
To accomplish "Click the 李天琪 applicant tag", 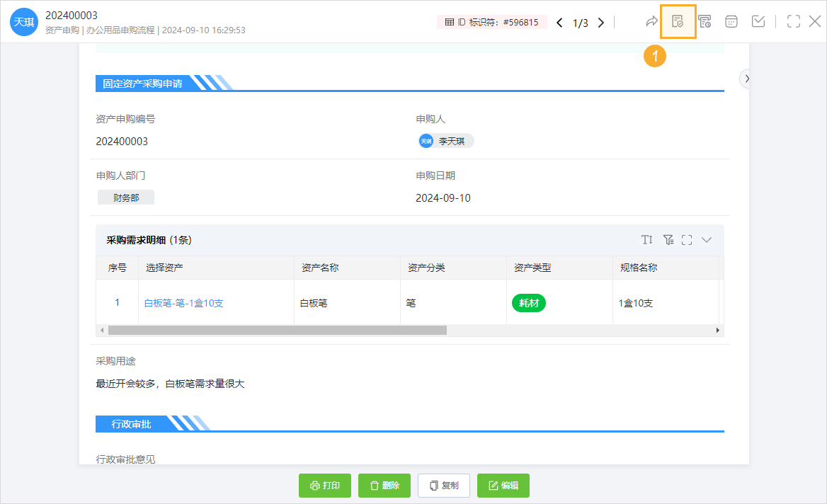I will click(445, 141).
